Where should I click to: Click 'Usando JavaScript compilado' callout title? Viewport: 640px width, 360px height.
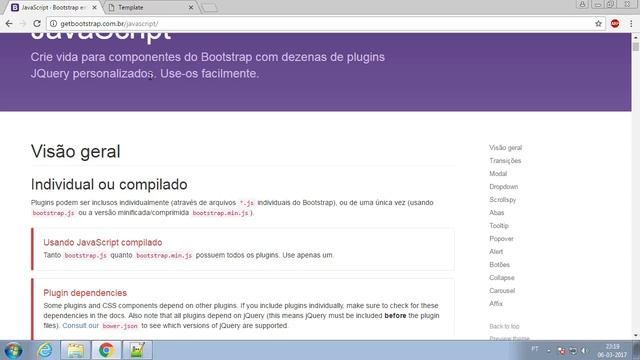pyautogui.click(x=103, y=242)
